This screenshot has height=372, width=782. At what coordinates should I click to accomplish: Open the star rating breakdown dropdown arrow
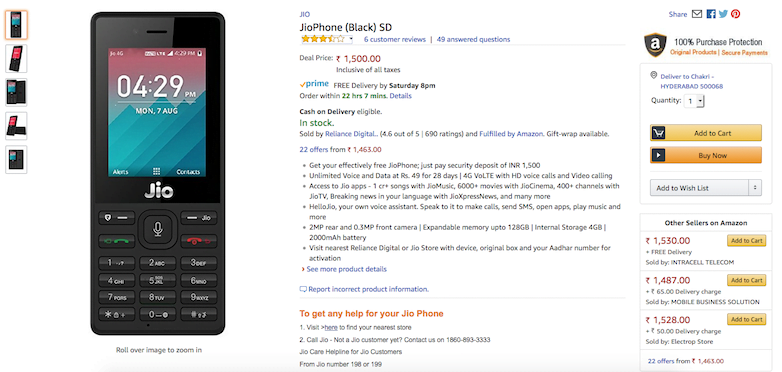point(351,39)
